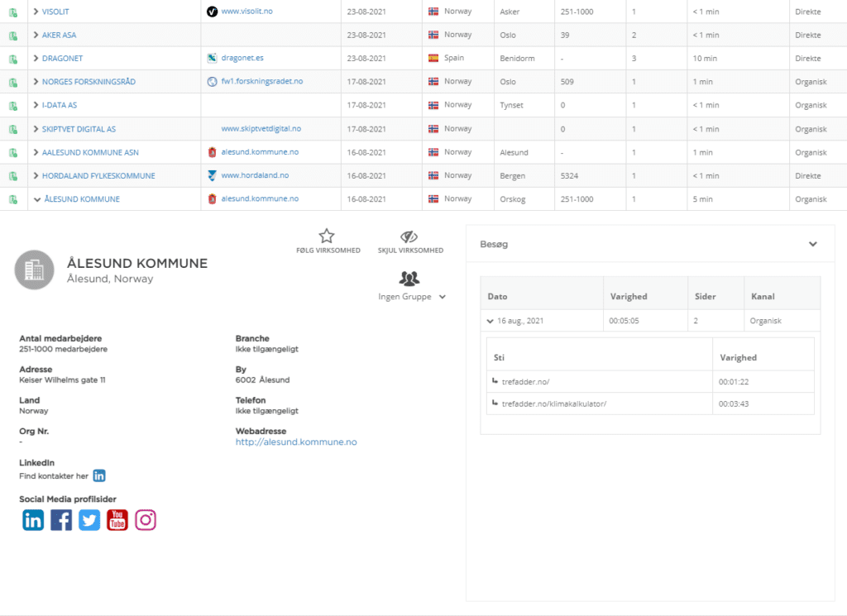Expand the SKIPTVET DIGITAL AS row chevron
The image size is (847, 616).
click(36, 129)
